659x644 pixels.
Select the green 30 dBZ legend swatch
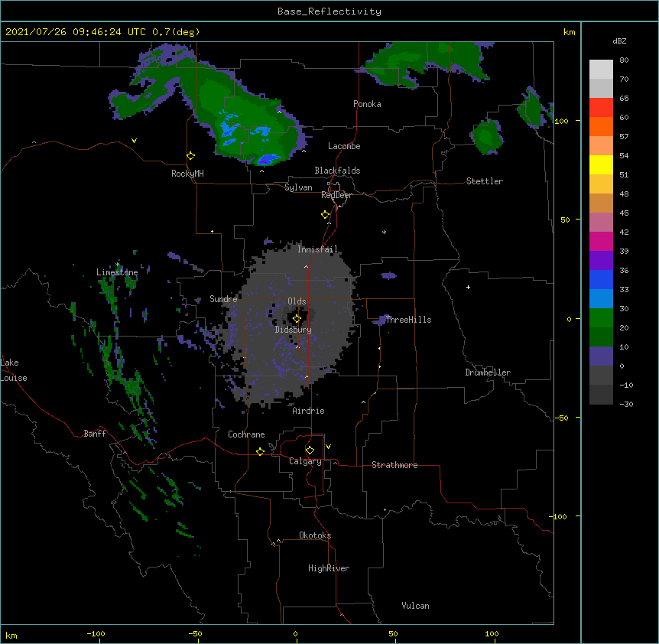(x=601, y=318)
